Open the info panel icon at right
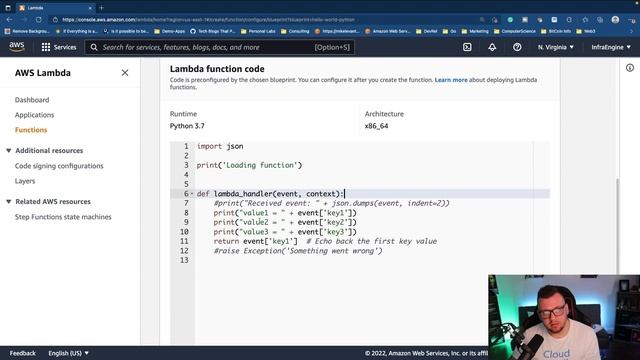This screenshot has height=360, width=640. (x=630, y=68)
